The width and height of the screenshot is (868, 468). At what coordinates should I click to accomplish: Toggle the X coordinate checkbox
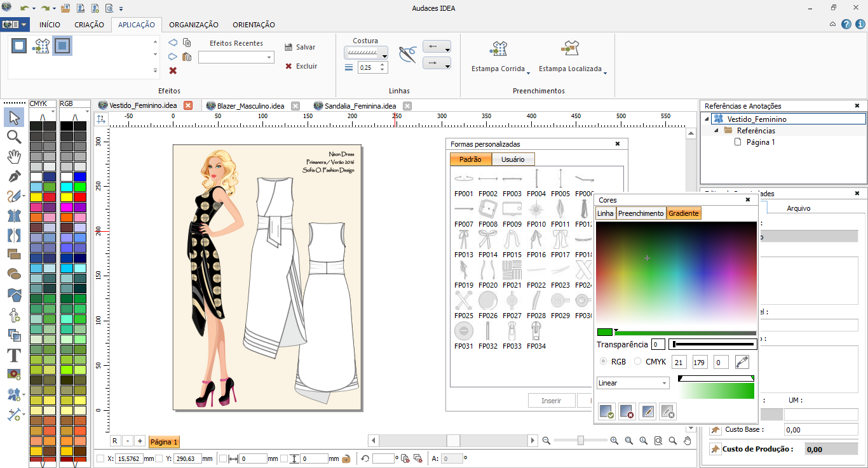(x=100, y=458)
